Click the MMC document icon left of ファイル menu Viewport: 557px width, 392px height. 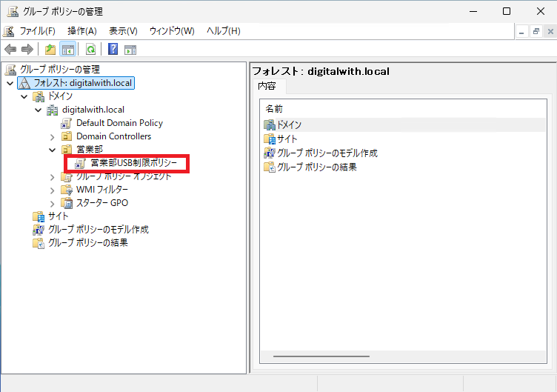pyautogui.click(x=9, y=31)
